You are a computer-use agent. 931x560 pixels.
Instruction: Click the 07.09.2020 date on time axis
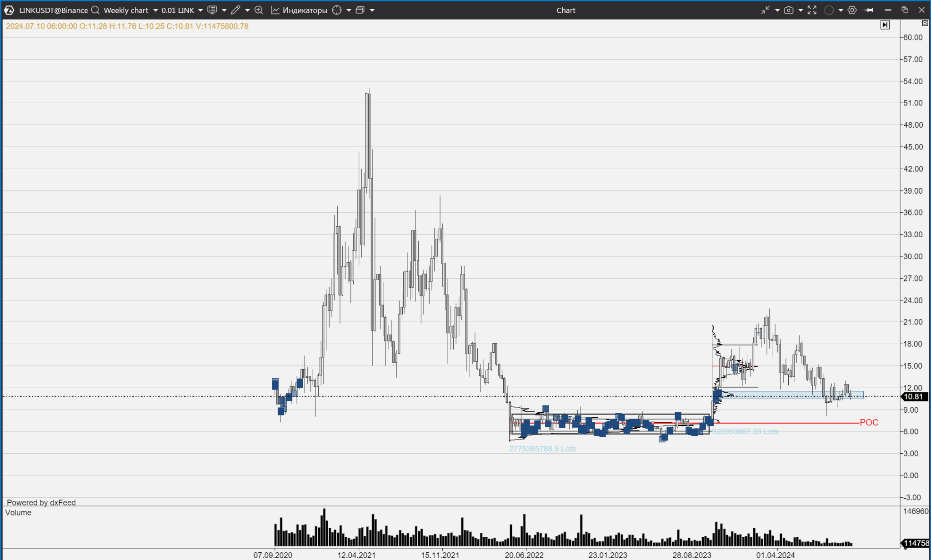[x=273, y=555]
